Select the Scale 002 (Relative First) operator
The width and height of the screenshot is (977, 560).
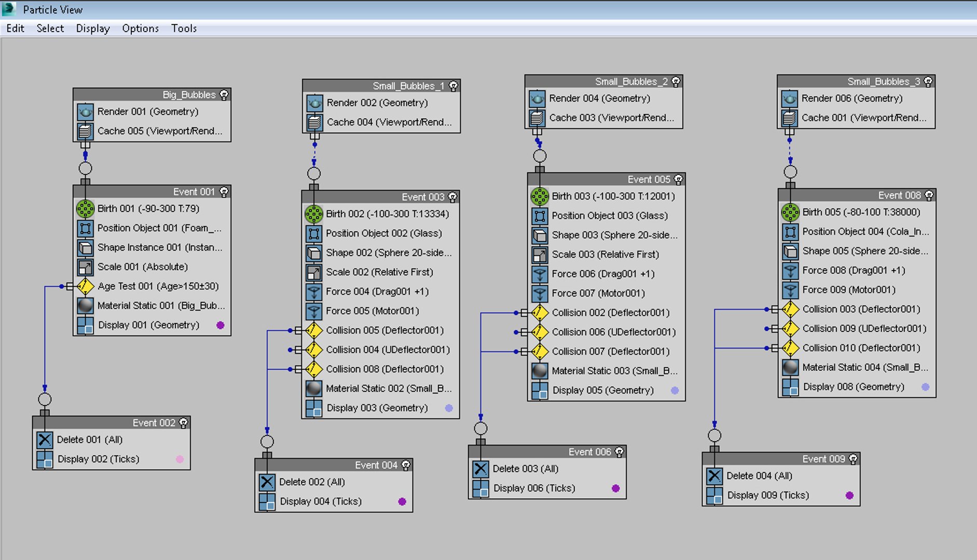380,272
